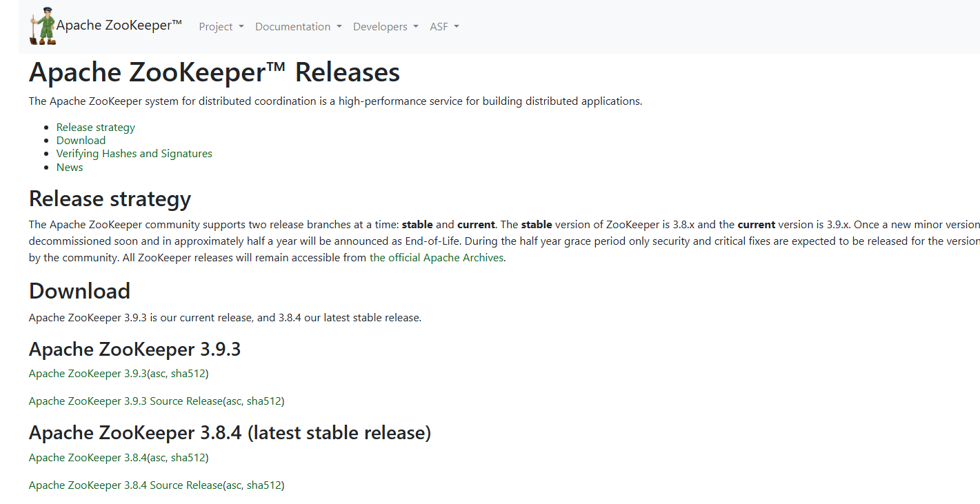The height and width of the screenshot is (504, 980).
Task: Open the official Apache Archives link
Action: coord(437,258)
